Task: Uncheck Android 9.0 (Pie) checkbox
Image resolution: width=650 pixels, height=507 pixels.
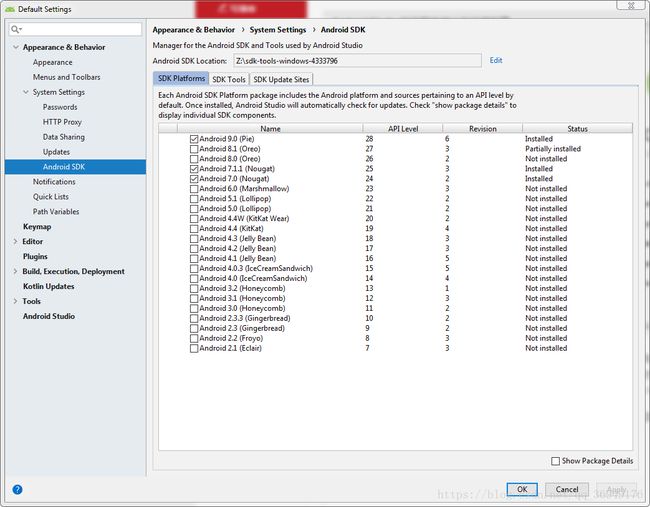Action: pyautogui.click(x=194, y=139)
